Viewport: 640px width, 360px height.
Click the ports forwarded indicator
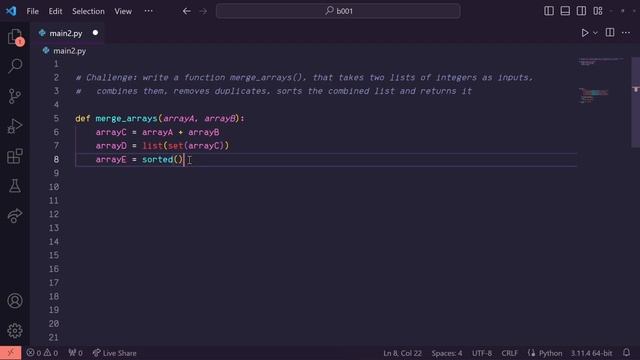pyautogui.click(x=76, y=353)
